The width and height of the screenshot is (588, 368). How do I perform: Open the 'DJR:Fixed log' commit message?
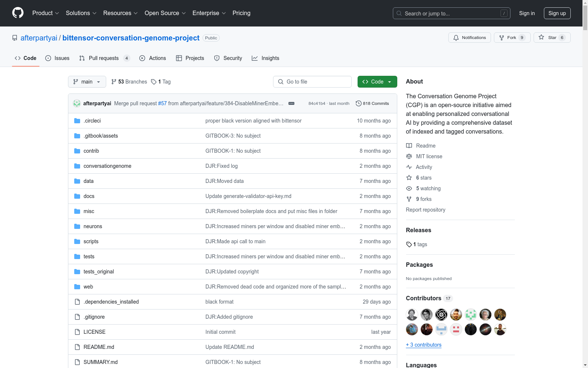point(222,166)
